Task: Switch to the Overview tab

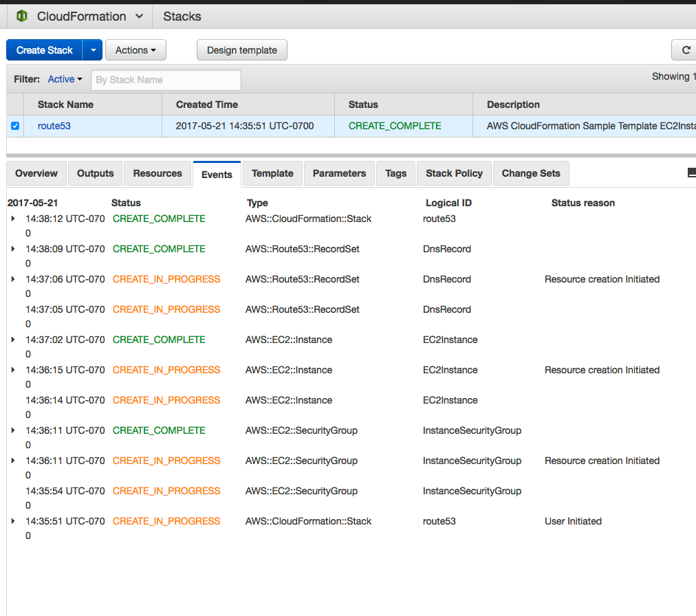Action: coord(36,173)
